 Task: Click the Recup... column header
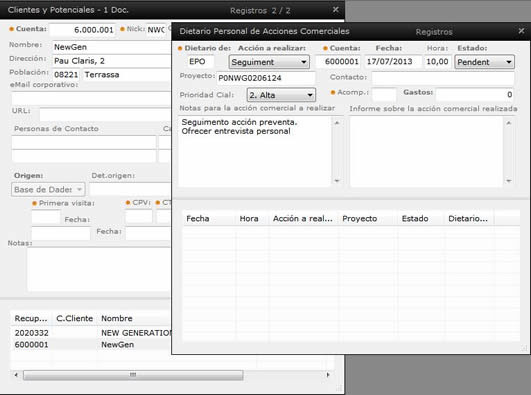tap(31, 318)
